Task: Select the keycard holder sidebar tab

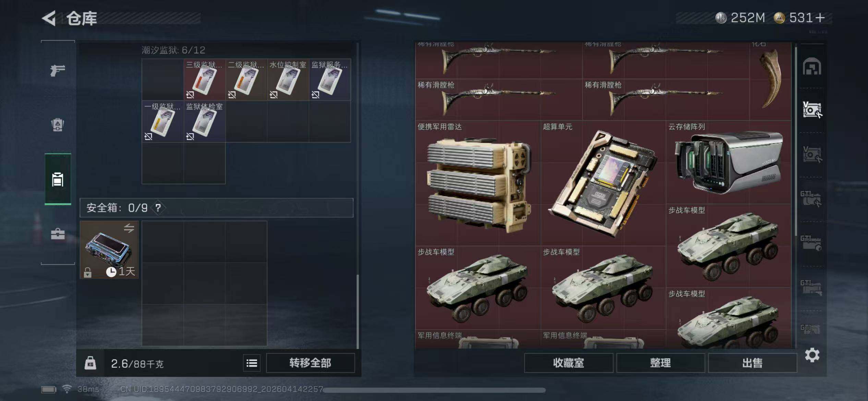Action: [x=58, y=179]
